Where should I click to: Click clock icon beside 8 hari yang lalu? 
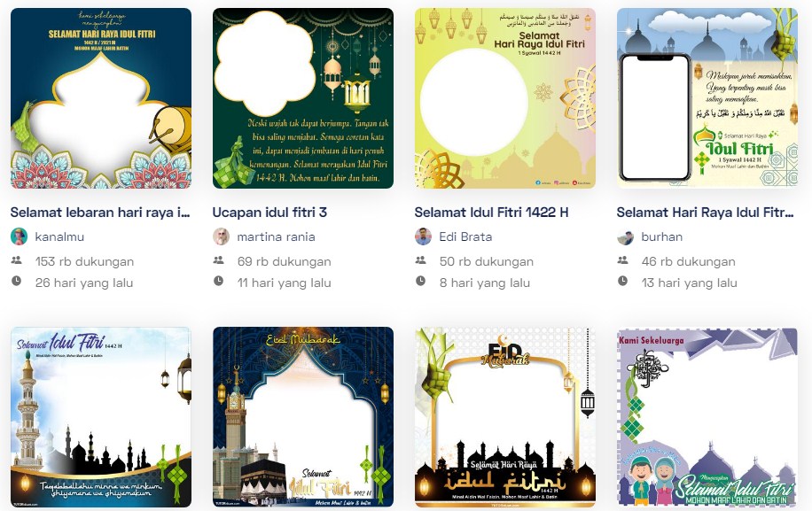pyautogui.click(x=420, y=282)
